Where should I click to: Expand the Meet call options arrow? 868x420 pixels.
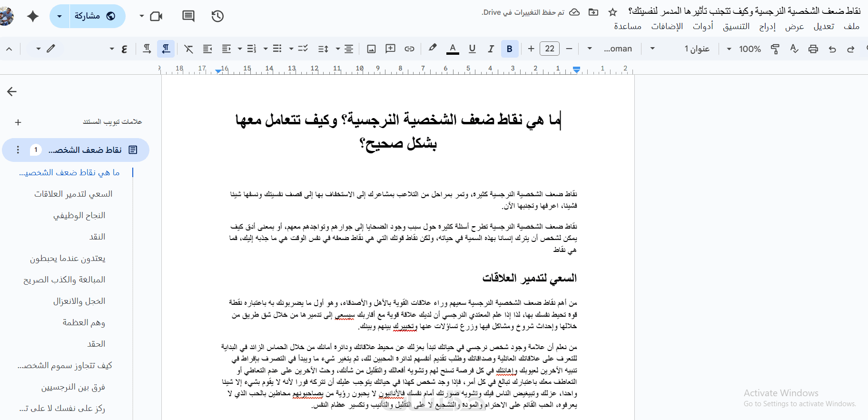(x=141, y=16)
